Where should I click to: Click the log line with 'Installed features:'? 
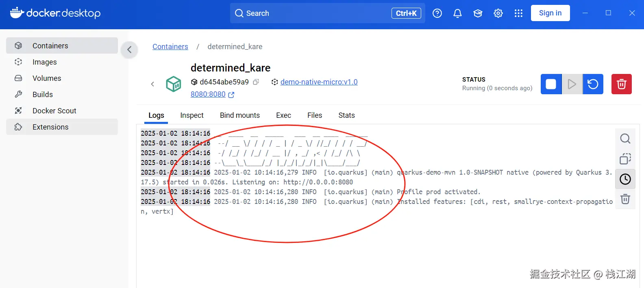point(376,206)
